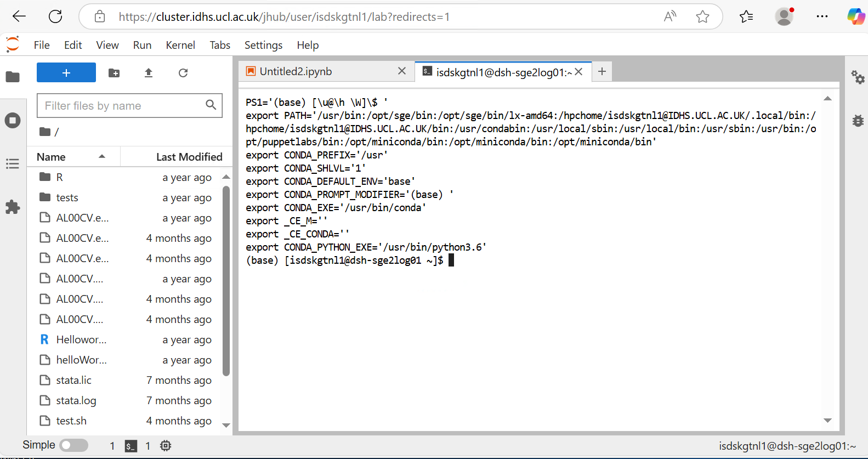Open the Copilot icon in browser
The image size is (868, 459).
click(855, 16)
